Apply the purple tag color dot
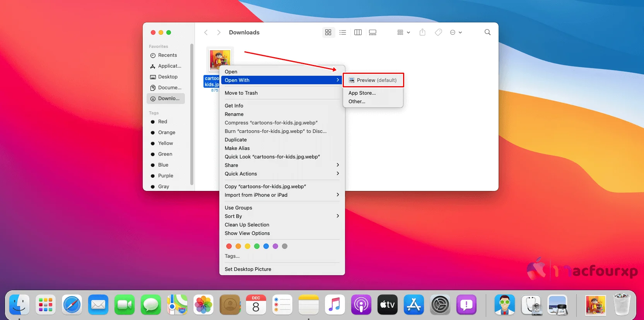The width and height of the screenshot is (644, 320). point(275,246)
